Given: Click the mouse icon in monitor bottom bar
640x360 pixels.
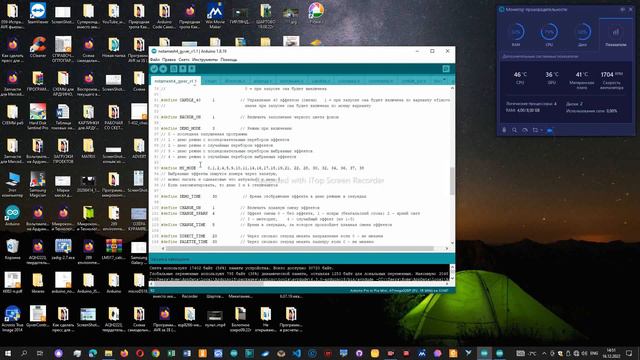Looking at the screenshot, I should coord(504,130).
